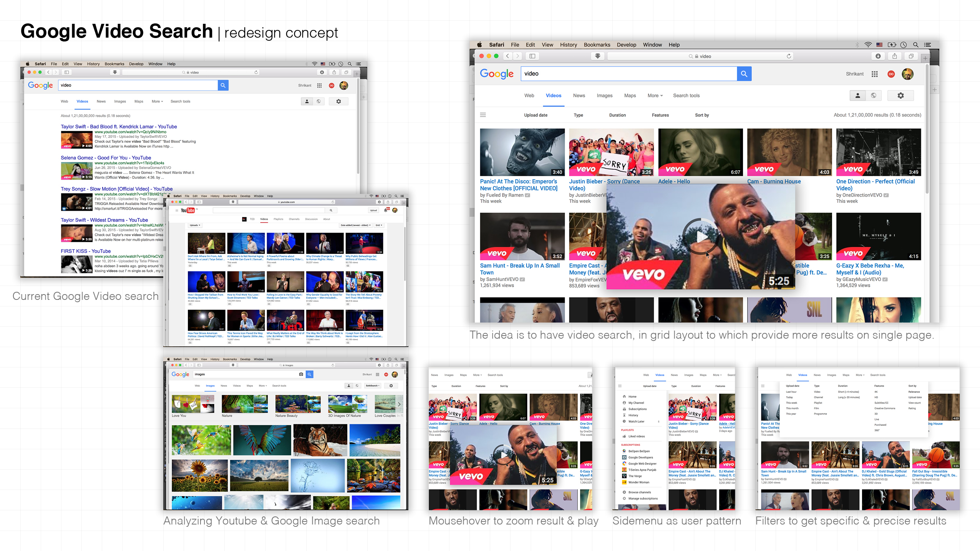Open the Features filter in the large redesign window
This screenshot has width=980, height=551.
[660, 115]
